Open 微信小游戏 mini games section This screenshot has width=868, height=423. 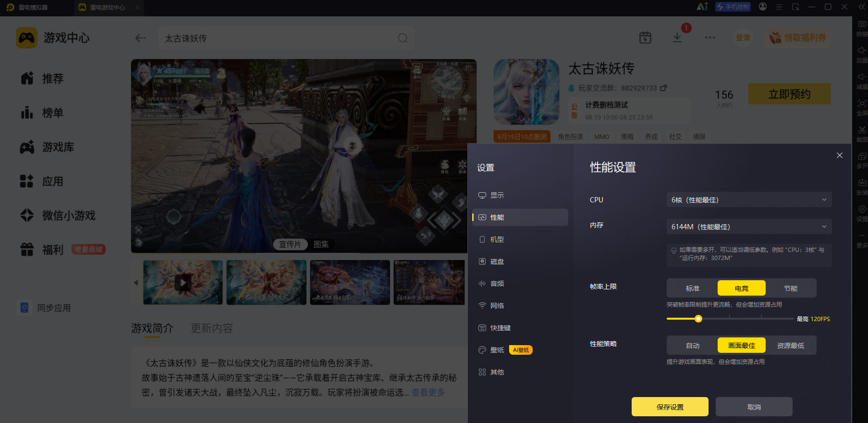tap(58, 215)
